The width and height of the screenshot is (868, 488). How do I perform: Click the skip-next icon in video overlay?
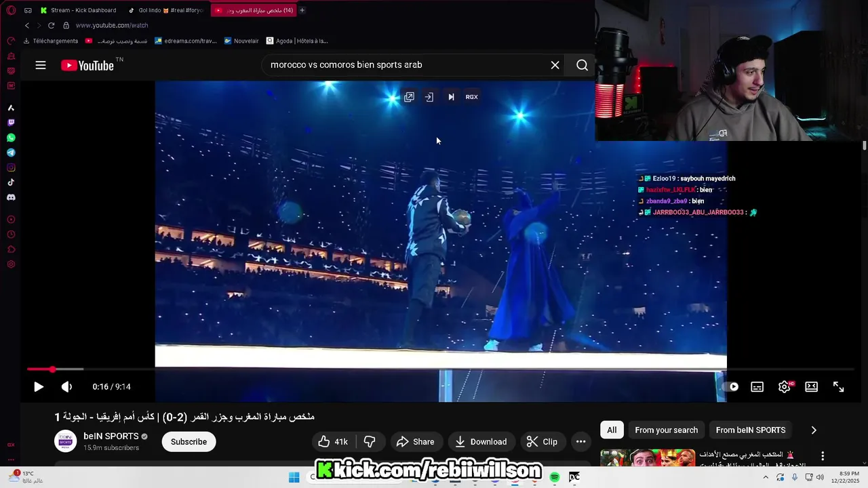click(x=451, y=97)
